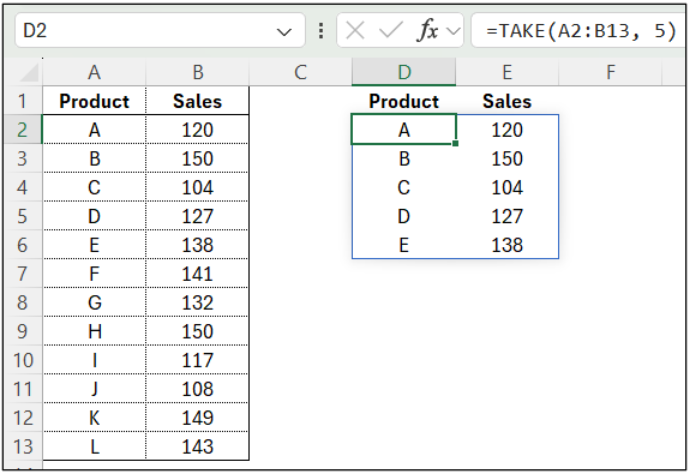Image resolution: width=693 pixels, height=474 pixels.
Task: Click cell B3 containing 150
Action: [198, 159]
